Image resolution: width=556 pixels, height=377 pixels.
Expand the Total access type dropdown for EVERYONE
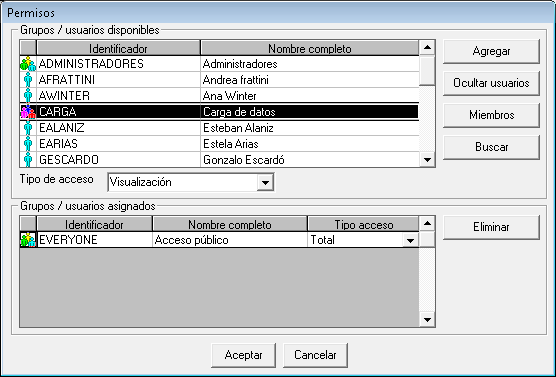410,240
